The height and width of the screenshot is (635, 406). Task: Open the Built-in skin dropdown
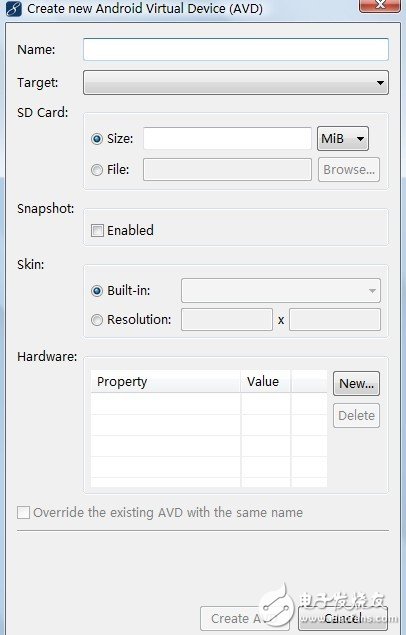[281, 290]
